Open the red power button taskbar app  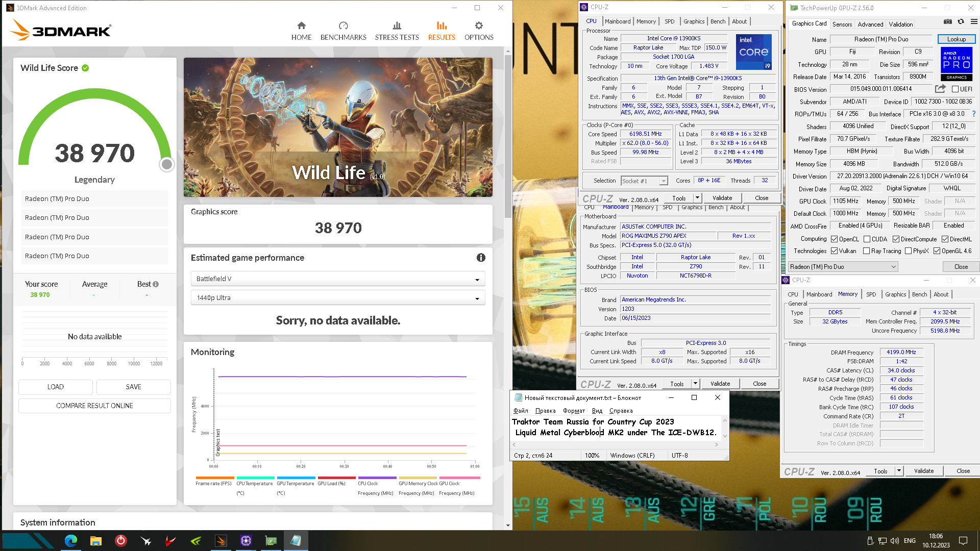121,541
